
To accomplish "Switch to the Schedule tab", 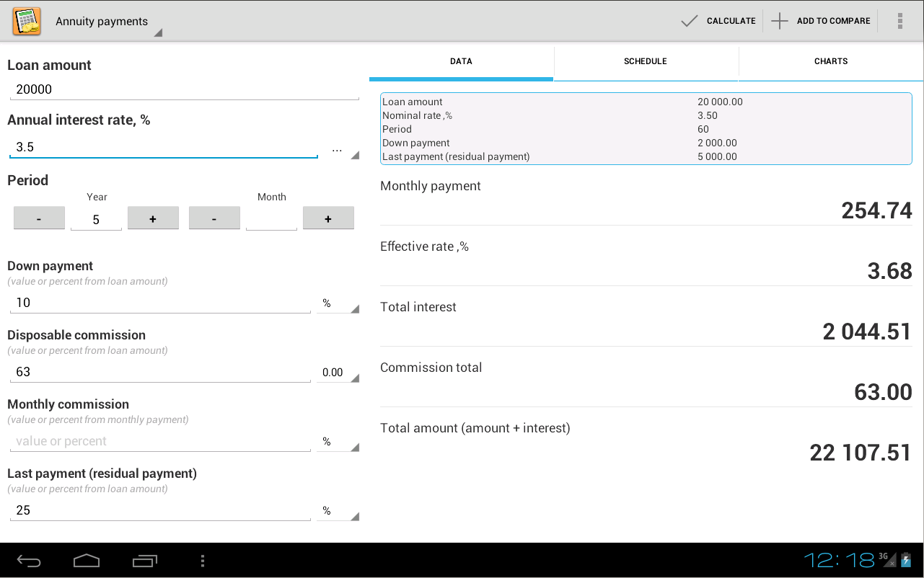I will point(646,62).
